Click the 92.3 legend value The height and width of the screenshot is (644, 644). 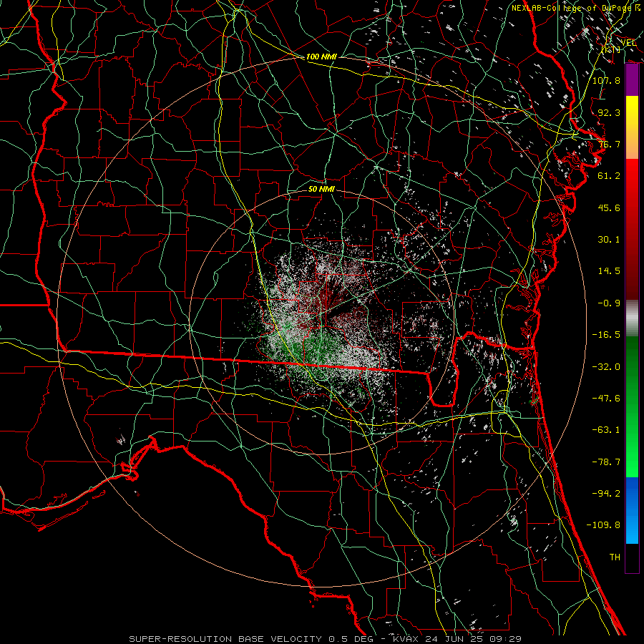click(x=609, y=112)
